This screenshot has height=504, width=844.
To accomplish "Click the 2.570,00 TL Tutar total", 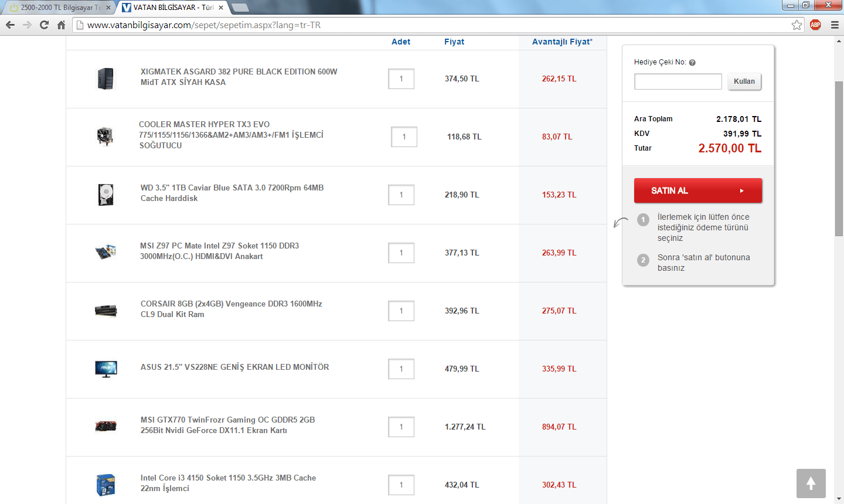I will (730, 148).
